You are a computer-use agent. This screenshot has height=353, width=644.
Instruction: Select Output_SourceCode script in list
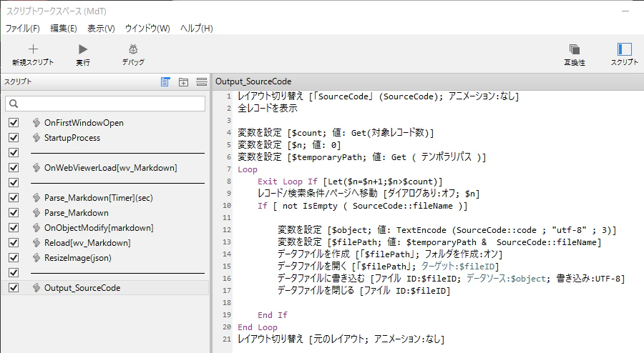(x=82, y=288)
